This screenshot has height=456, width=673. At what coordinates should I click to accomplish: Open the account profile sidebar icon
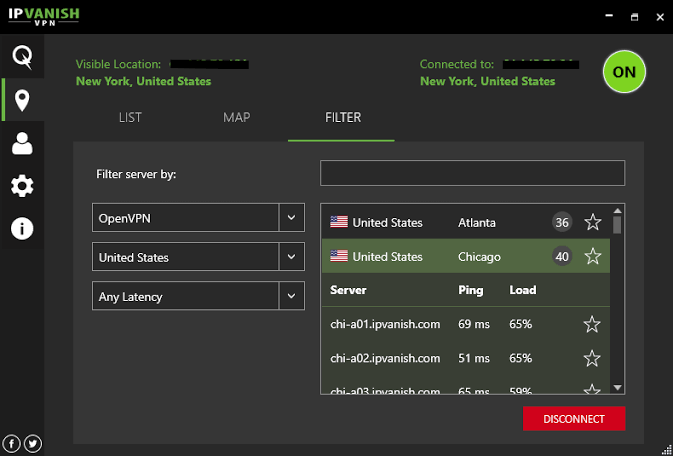(21, 143)
